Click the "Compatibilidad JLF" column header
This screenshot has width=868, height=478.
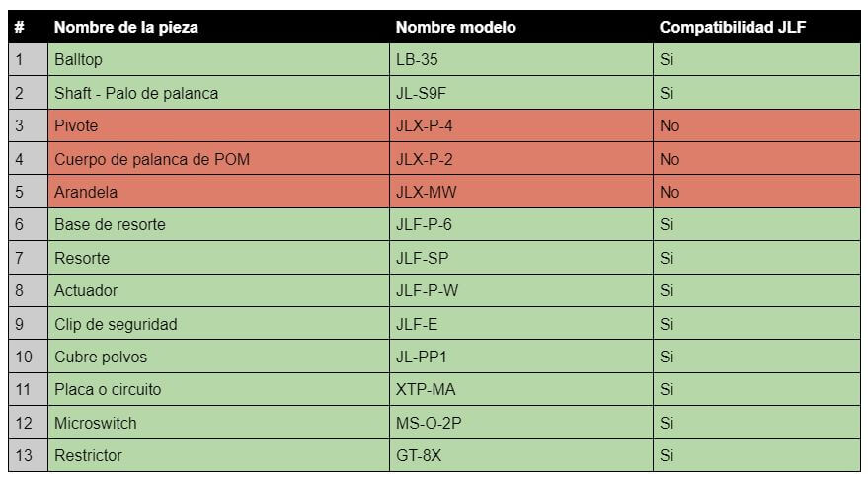click(732, 28)
